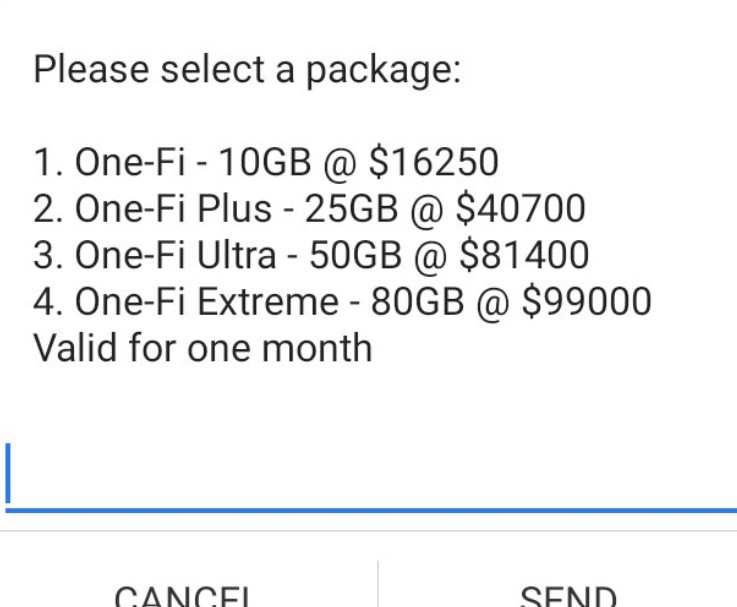Click the 'Please select a package:' heading
The width and height of the screenshot is (737, 607).
coord(247,71)
